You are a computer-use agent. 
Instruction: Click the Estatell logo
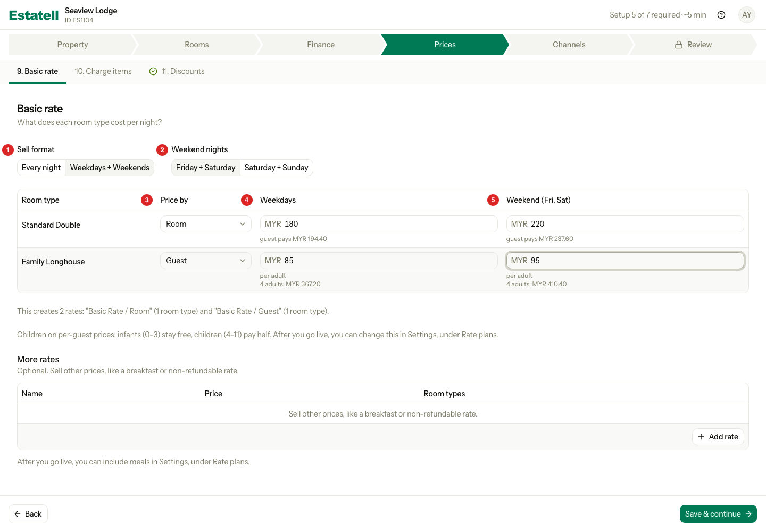point(34,15)
